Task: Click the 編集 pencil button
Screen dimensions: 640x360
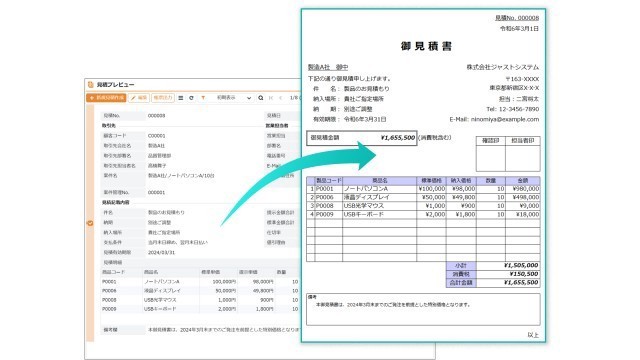Action: [139, 98]
